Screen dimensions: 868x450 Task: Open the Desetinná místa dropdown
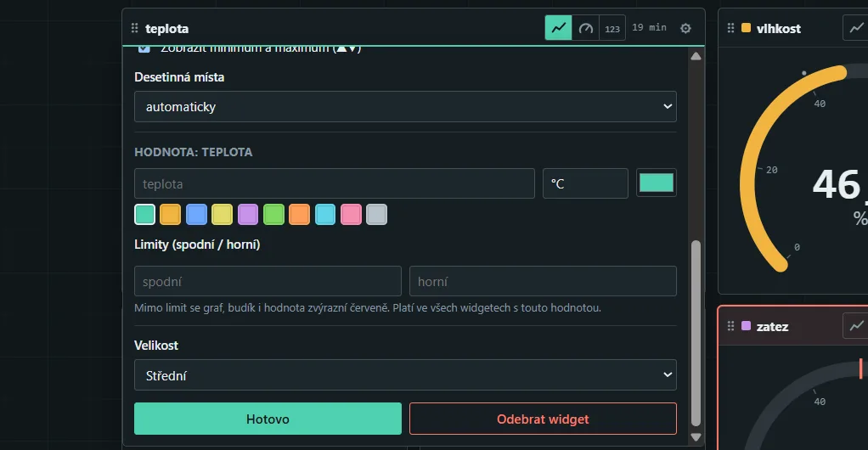coord(405,106)
